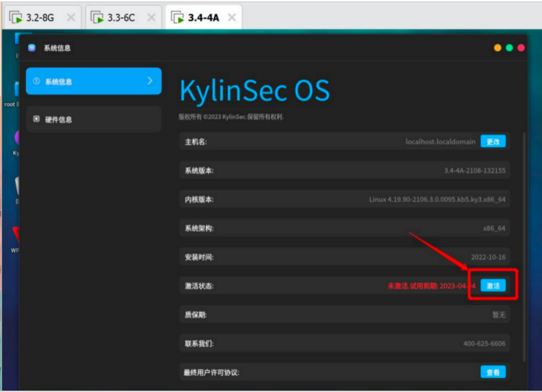This screenshot has width=542, height=392.
Task: Click the VM icon on 3.4-4A tab
Action: coord(178,17)
